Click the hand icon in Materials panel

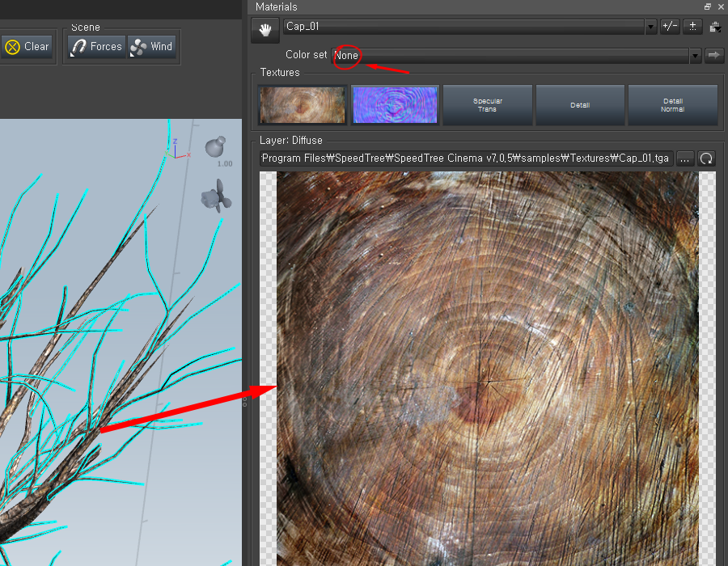[x=265, y=31]
